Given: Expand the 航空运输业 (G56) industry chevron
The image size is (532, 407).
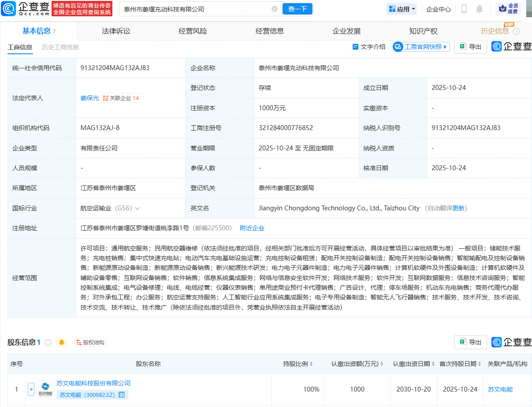Looking at the screenshot, I should click(138, 208).
